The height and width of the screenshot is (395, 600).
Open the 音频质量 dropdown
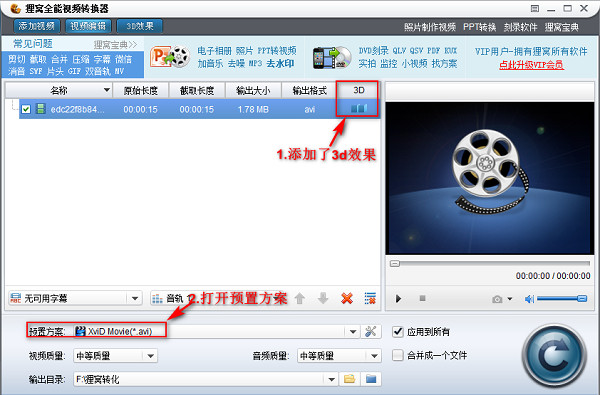339,356
